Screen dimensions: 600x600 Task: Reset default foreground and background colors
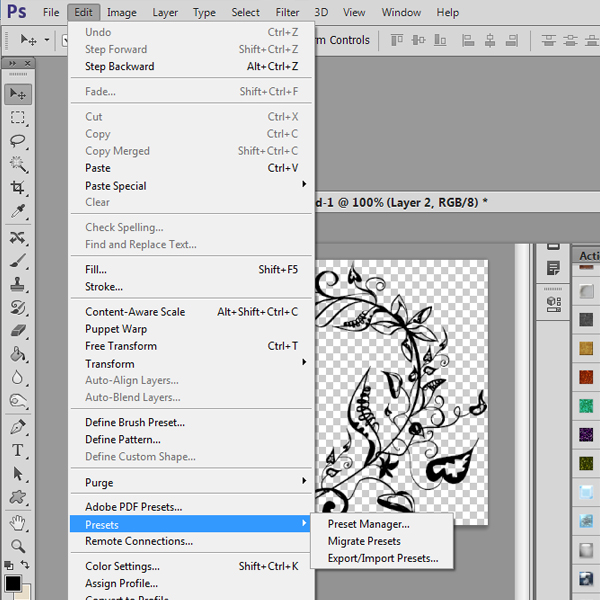pyautogui.click(x=8, y=565)
